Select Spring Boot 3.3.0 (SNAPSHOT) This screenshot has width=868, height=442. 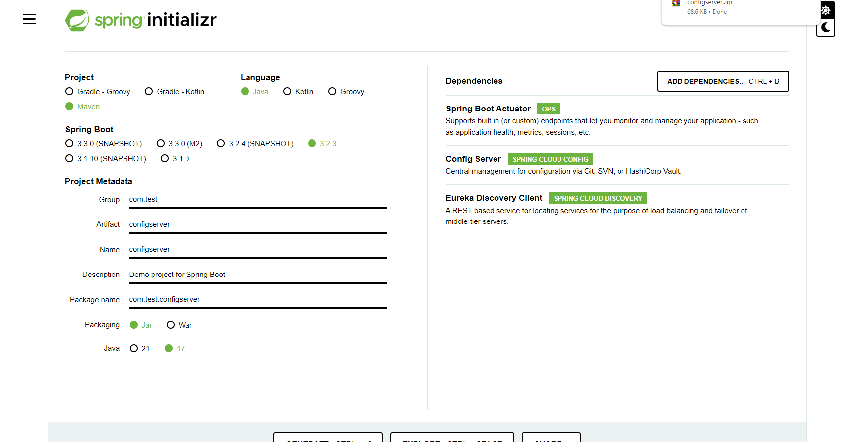click(104, 144)
